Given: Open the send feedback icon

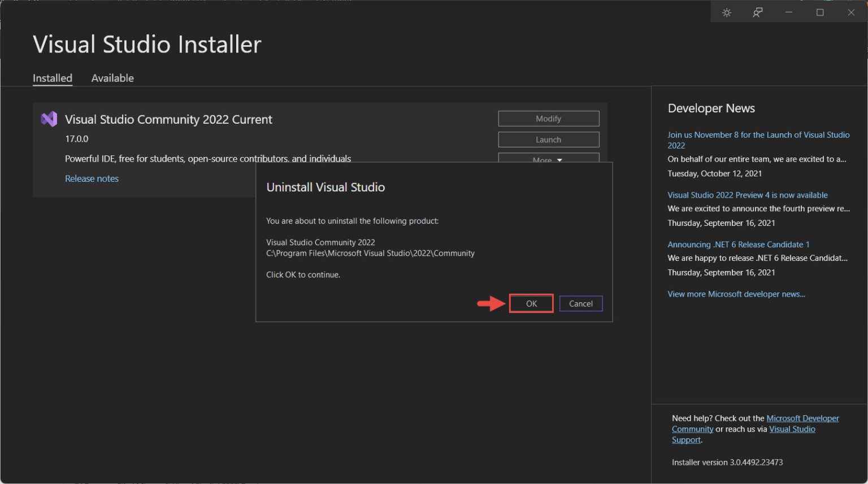Looking at the screenshot, I should [757, 12].
